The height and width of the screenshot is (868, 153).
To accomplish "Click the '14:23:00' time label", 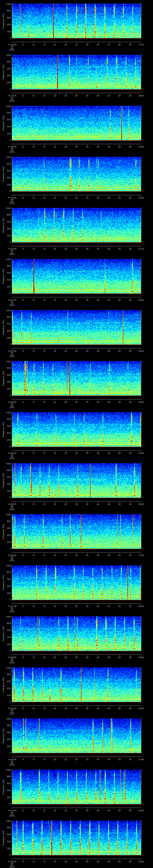I will (x=12, y=402).
